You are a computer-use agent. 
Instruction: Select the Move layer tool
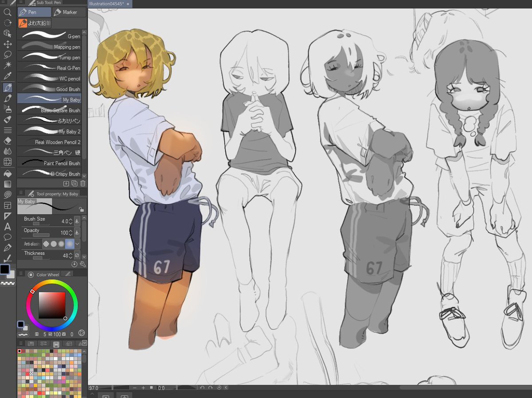point(8,44)
